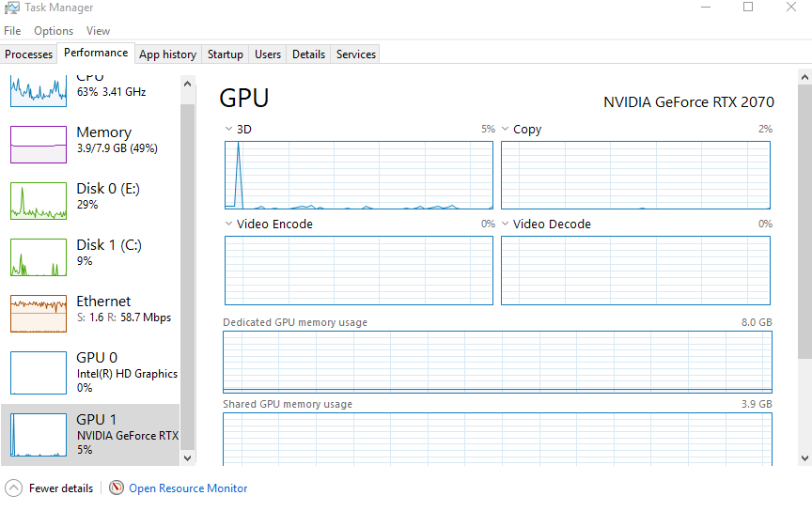Click the Open Resource Monitor link
This screenshot has width=812, height=511.
[x=188, y=488]
